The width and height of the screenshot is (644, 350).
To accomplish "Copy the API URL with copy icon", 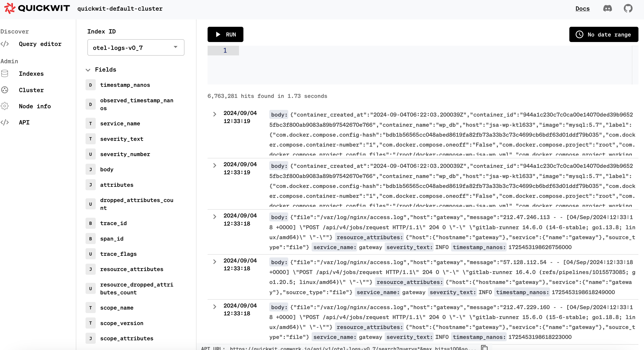I will click(485, 348).
